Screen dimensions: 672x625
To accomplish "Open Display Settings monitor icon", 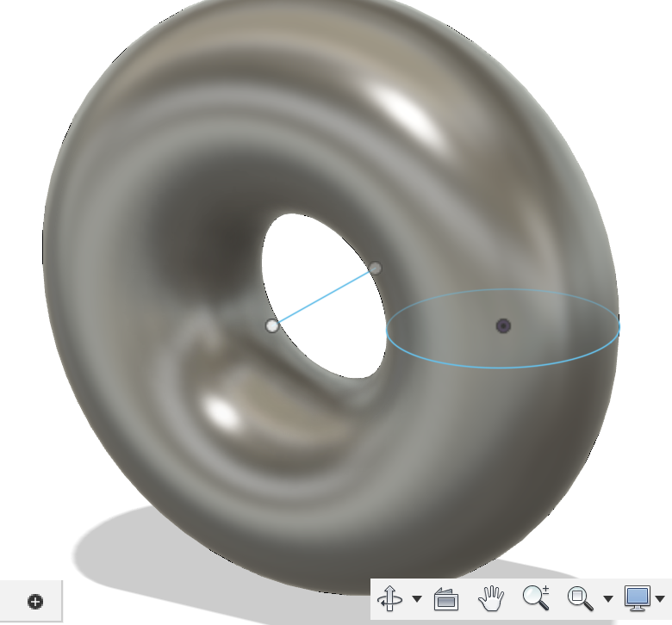I will [x=638, y=598].
